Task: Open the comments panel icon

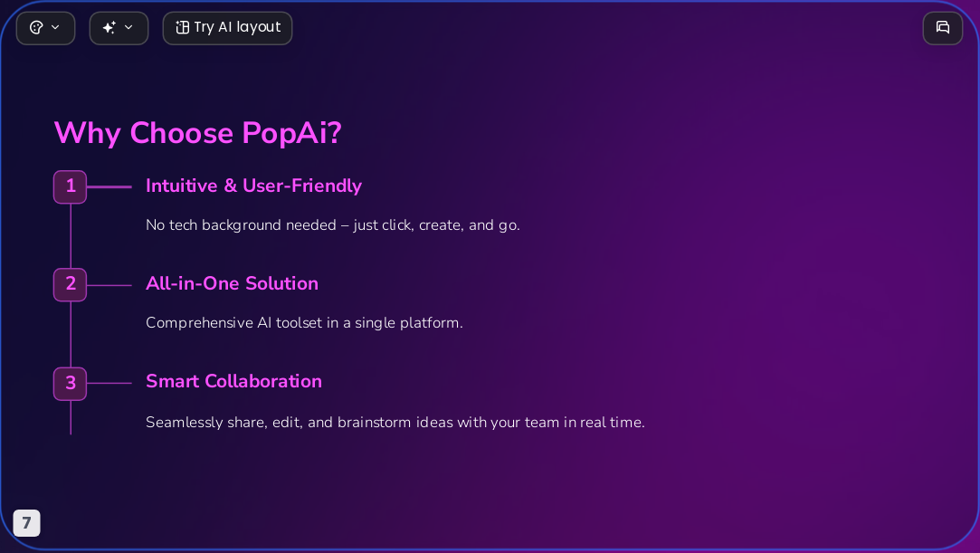Action: click(943, 28)
